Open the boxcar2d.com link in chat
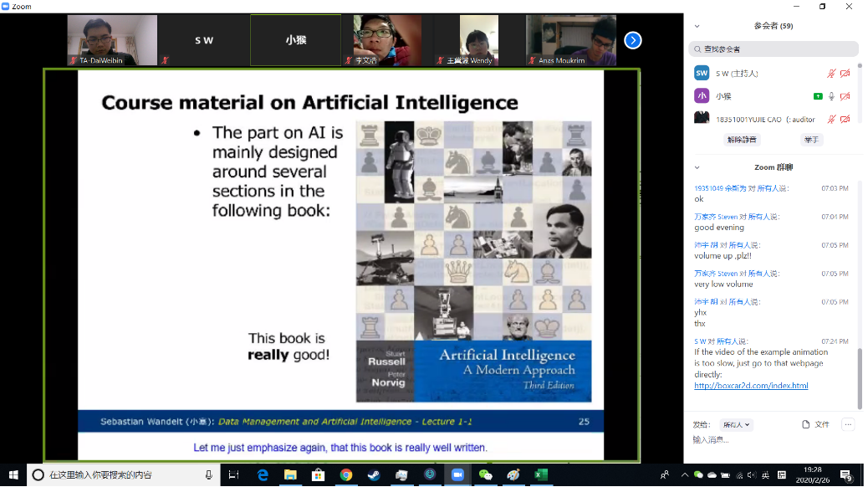The image size is (868, 487). (x=751, y=386)
